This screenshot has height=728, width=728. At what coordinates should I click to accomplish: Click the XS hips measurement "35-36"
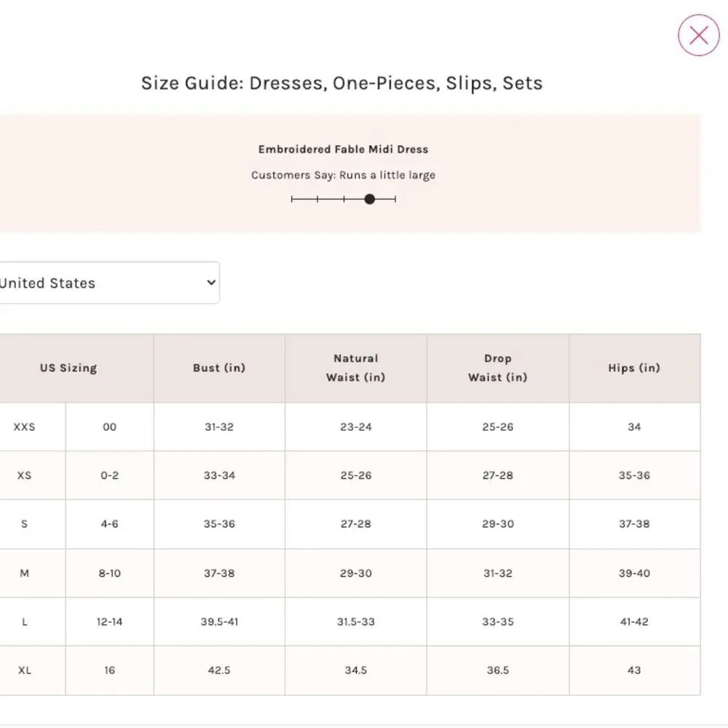click(634, 475)
